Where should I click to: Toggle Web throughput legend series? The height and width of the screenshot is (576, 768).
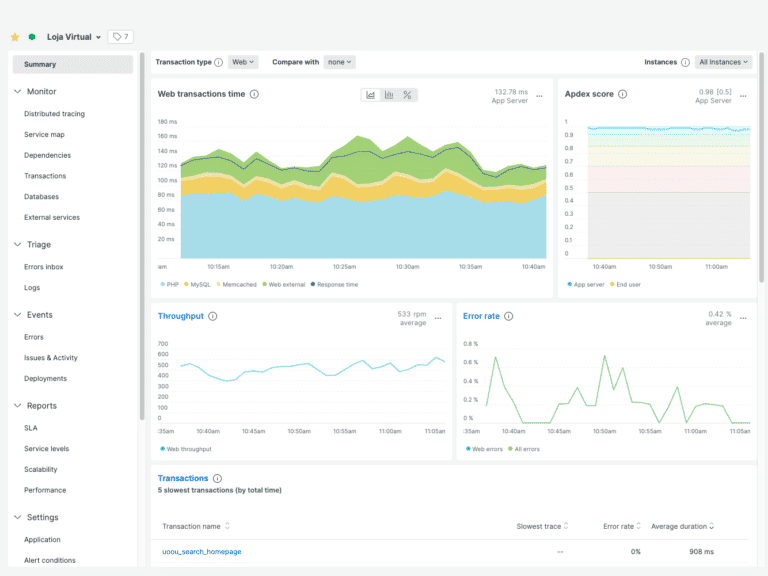186,449
